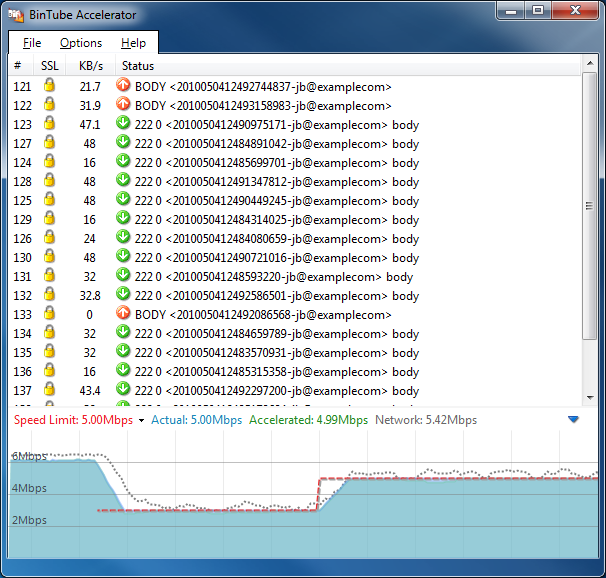Open the Speed Limit dropdown arrow
The height and width of the screenshot is (578, 606).
point(141,420)
